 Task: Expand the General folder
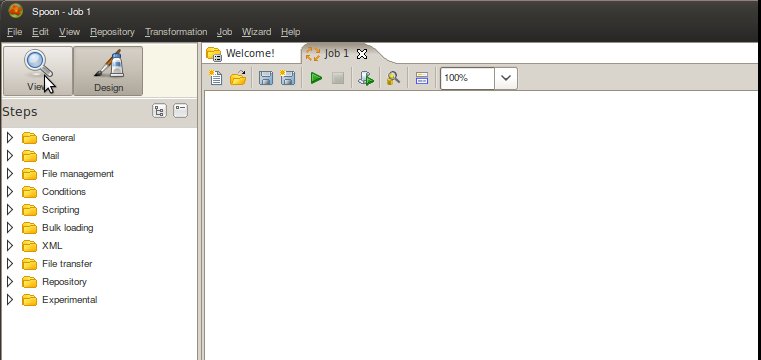coord(10,138)
